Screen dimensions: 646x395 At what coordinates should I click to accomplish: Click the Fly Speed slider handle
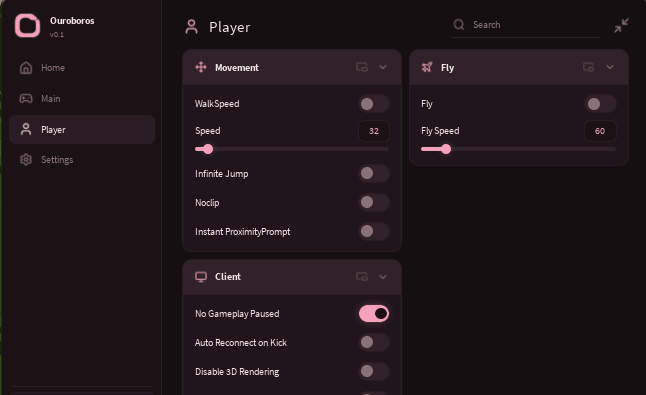446,149
